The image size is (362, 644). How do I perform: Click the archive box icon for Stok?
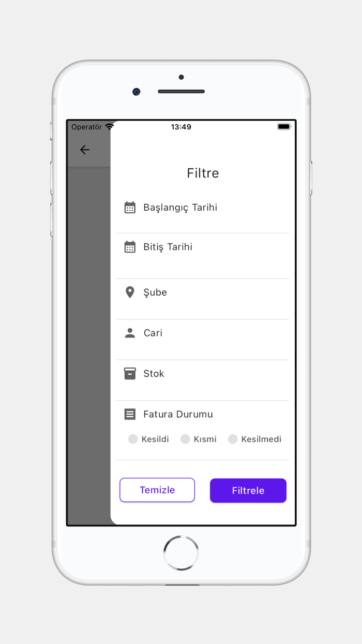pyautogui.click(x=130, y=373)
